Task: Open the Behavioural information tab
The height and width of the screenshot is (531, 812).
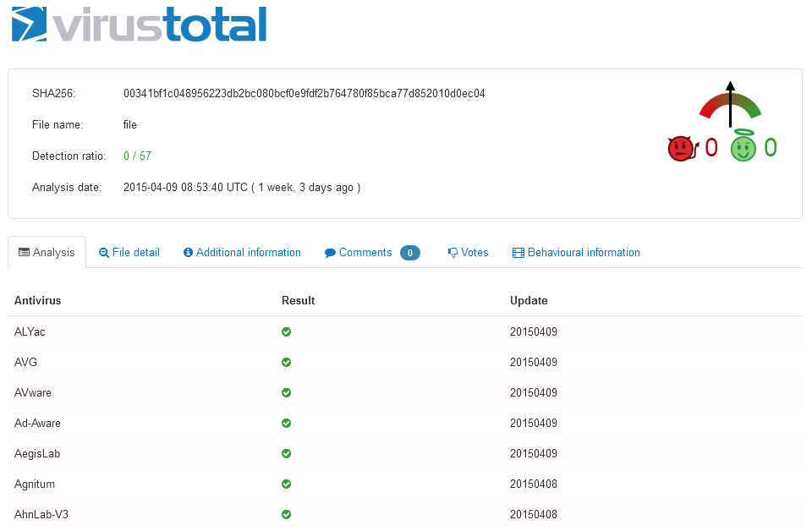Action: 576,252
